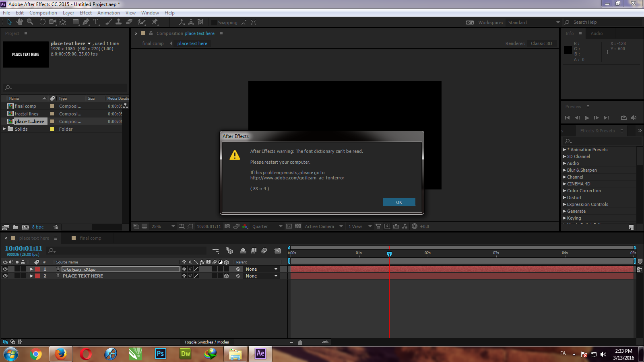The image size is (644, 362).
Task: Click final comp breadcrumb in viewer
Action: click(153, 43)
